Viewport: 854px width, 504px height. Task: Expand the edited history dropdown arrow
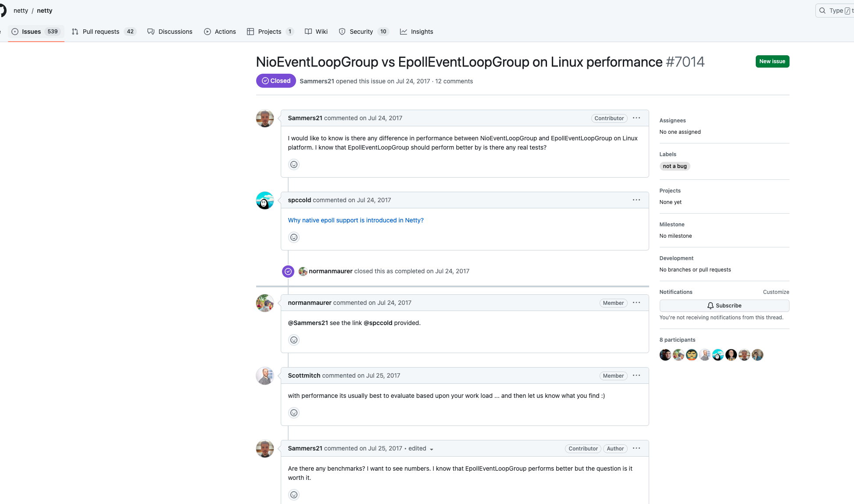coord(432,449)
